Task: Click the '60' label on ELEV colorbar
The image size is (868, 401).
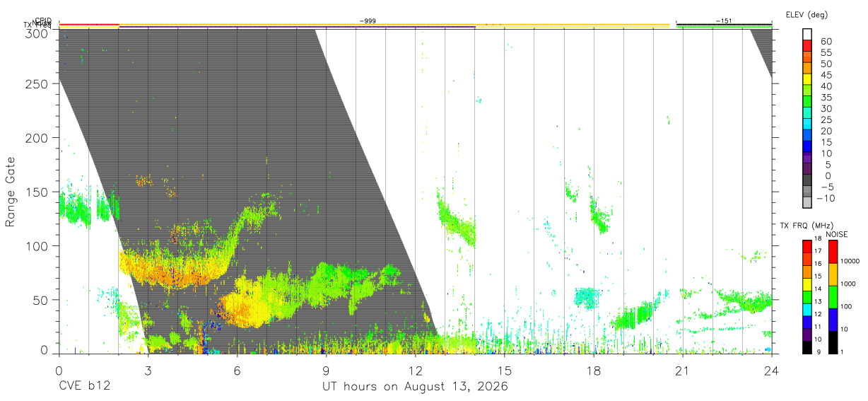Action: pyautogui.click(x=826, y=41)
